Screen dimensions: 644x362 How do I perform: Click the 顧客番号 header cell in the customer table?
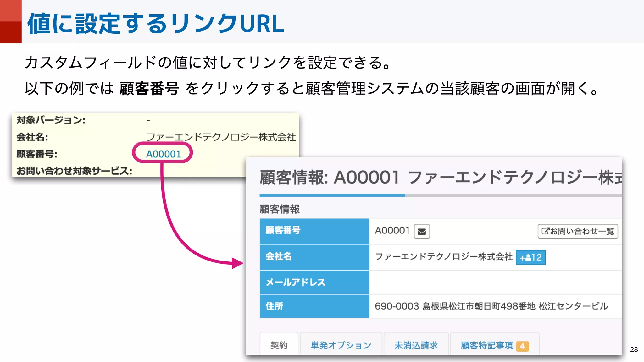click(x=314, y=231)
